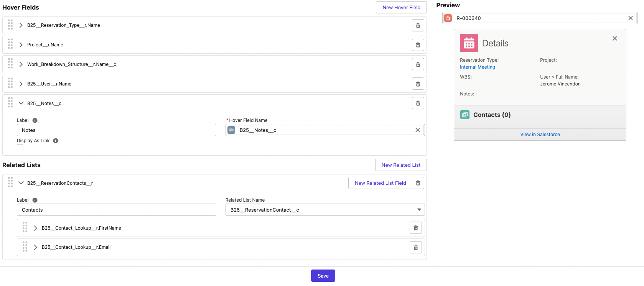
Task: Delete the B25__Contact_Lookup__r.Email related field
Action: tap(415, 248)
